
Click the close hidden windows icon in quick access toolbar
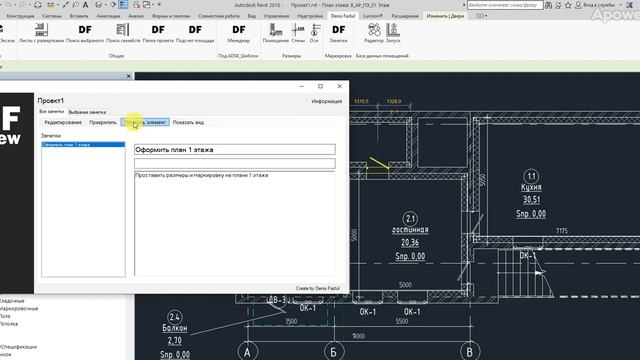(x=136, y=5)
